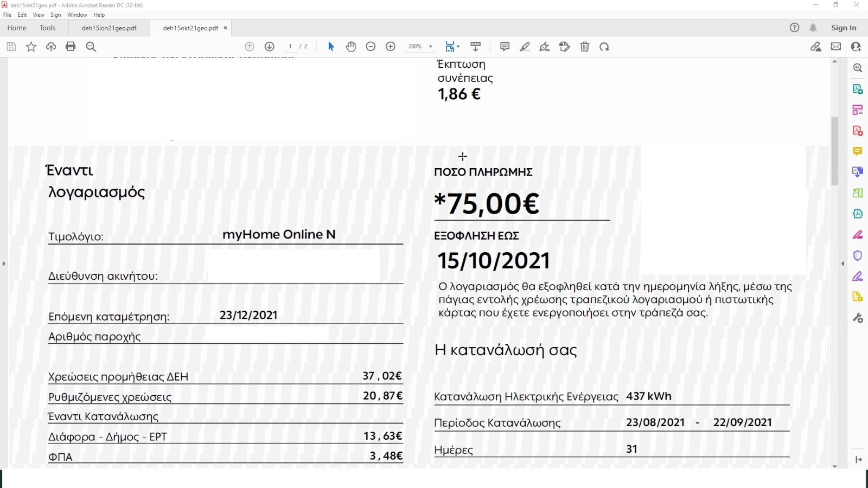Upload file to cloud icon
Screen dimensions: 868x488
[51, 47]
